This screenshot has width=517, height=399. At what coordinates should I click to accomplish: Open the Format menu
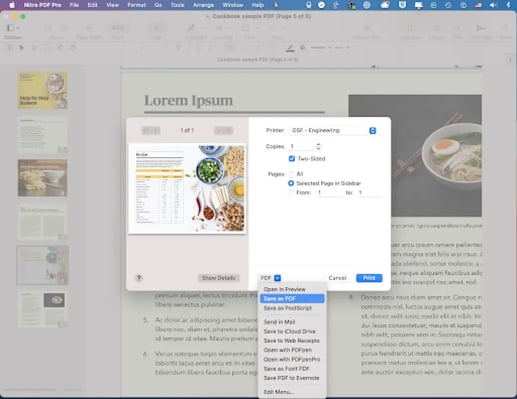click(137, 5)
